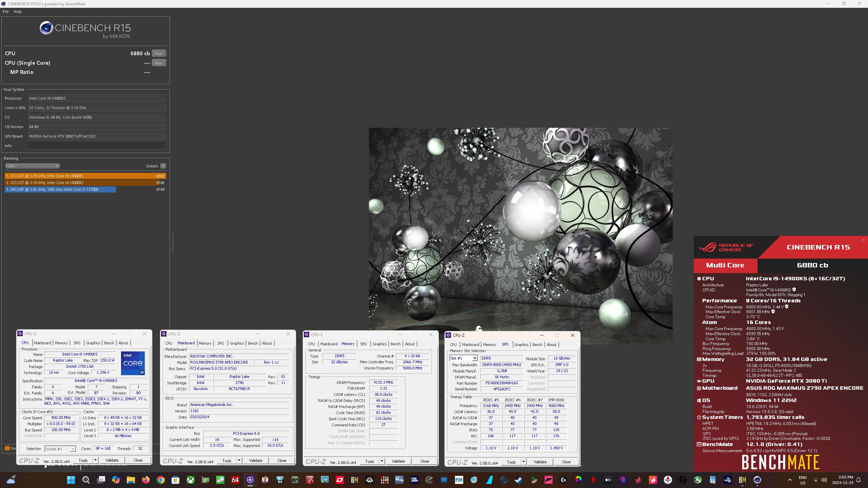Launch Firefox from the taskbar
The image size is (868, 488).
click(146, 480)
